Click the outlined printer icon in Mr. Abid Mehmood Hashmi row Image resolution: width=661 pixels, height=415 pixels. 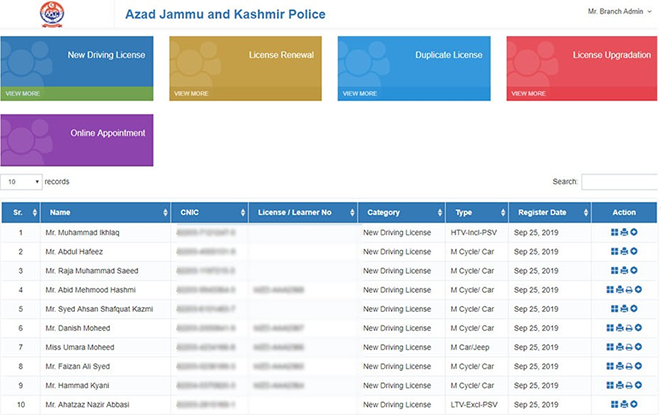tap(629, 290)
